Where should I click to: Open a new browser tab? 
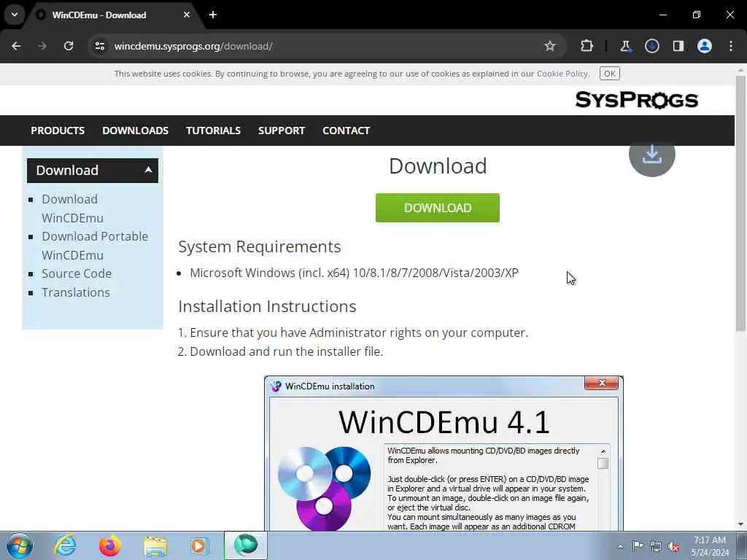click(213, 15)
